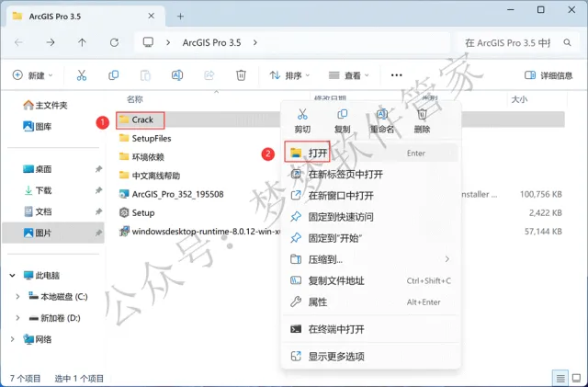Choose Delete in the context menu
This screenshot has height=387, width=588.
coord(422,120)
